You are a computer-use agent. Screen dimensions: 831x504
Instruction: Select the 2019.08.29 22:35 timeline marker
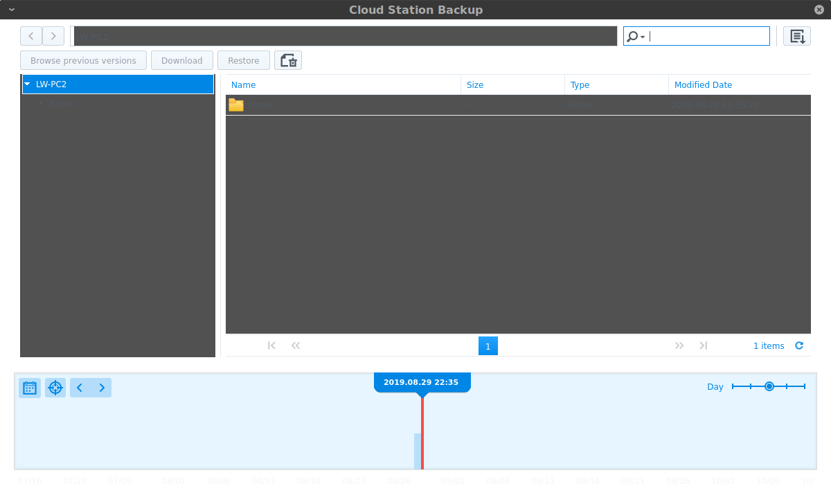(x=422, y=382)
